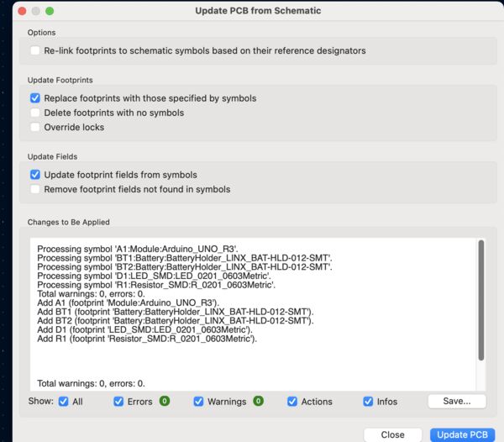Click the green window zoom button

[50, 12]
